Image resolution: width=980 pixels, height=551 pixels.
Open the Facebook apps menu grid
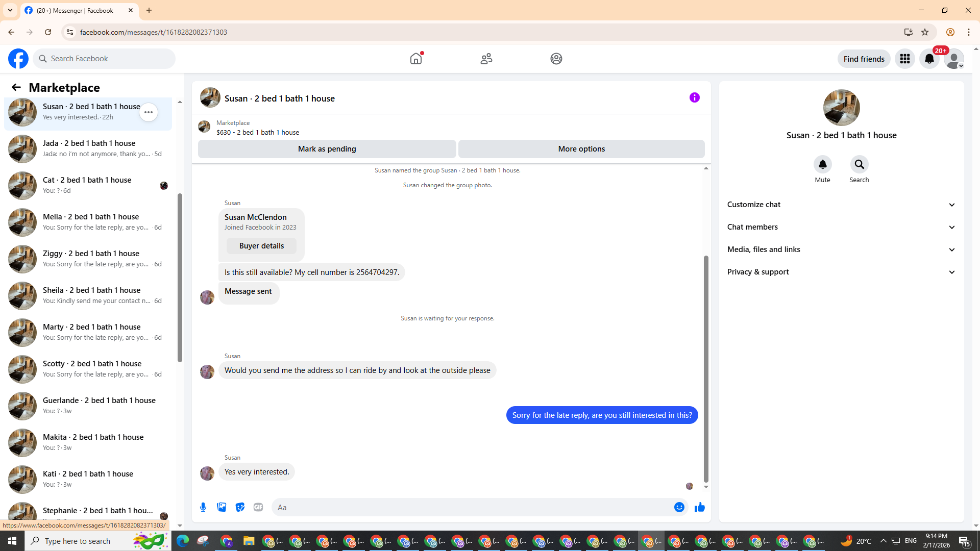[x=904, y=59]
